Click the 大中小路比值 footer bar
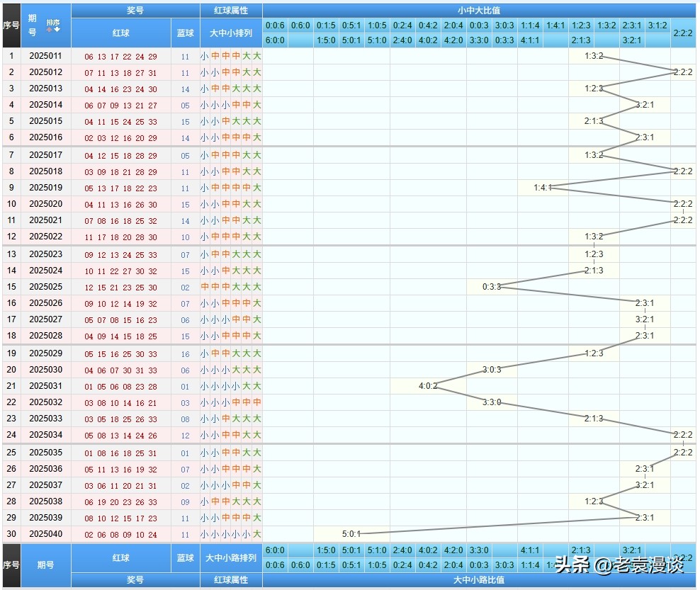Image resolution: width=700 pixels, height=590 pixels. click(479, 580)
